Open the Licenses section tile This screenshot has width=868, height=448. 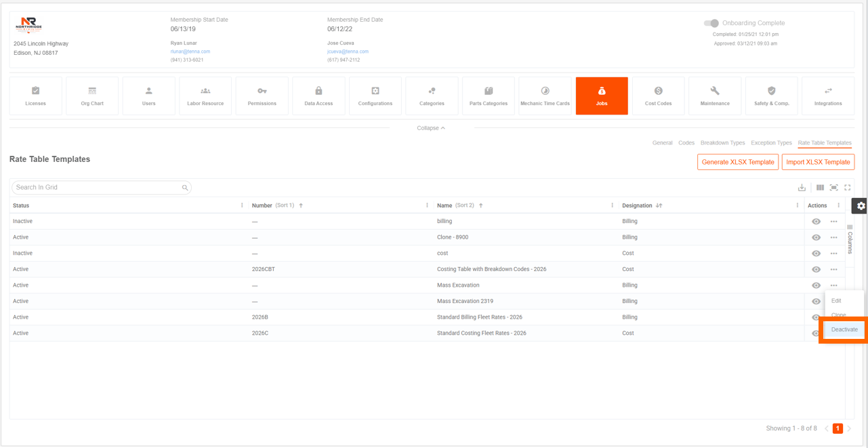(x=35, y=96)
